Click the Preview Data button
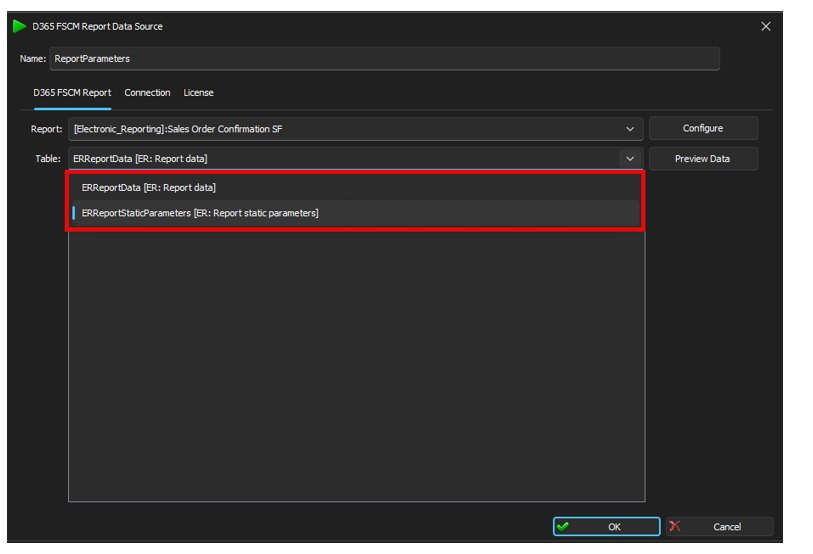Viewport: 813px width, 554px height. click(703, 159)
